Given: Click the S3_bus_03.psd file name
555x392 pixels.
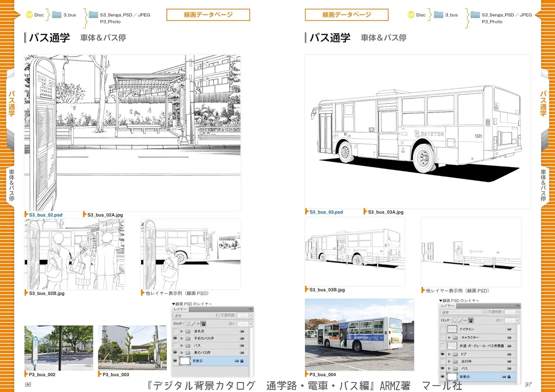Looking at the screenshot, I should tap(326, 212).
